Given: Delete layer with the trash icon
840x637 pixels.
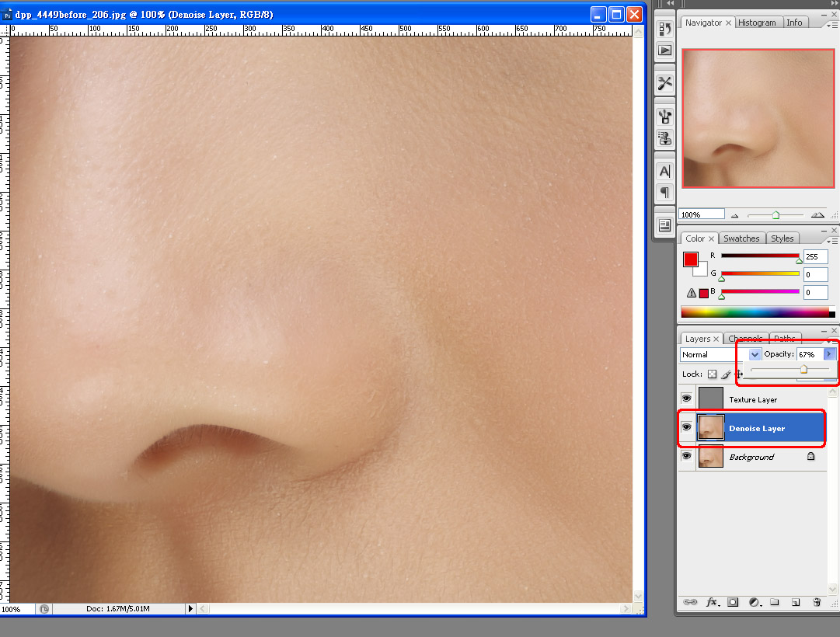Looking at the screenshot, I should pos(816,602).
